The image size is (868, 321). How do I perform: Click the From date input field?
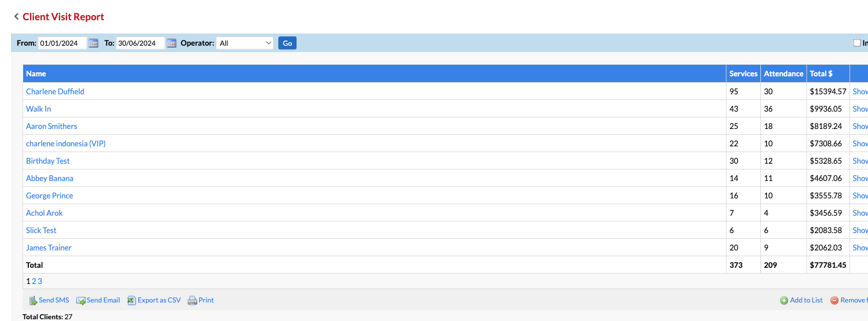(x=62, y=43)
